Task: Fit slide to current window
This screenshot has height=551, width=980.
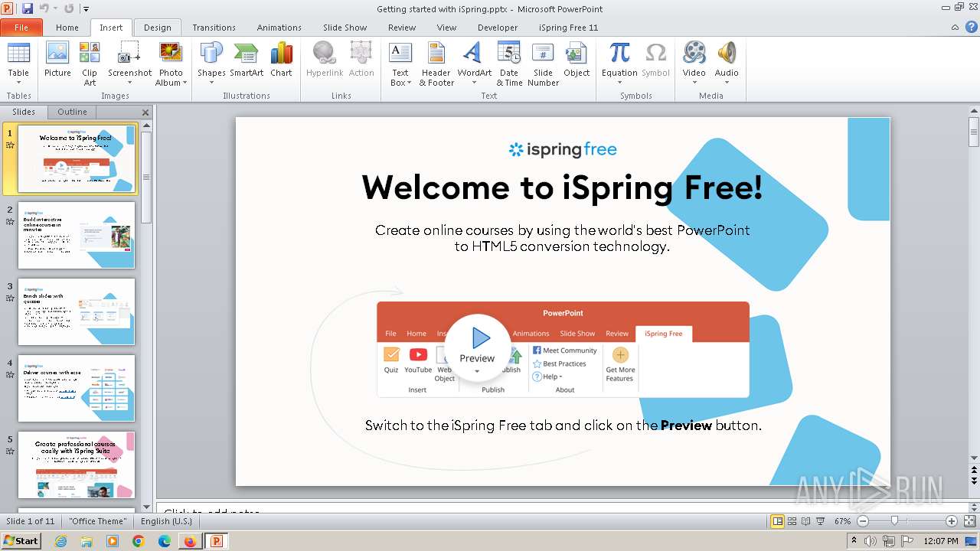Action: (x=969, y=521)
